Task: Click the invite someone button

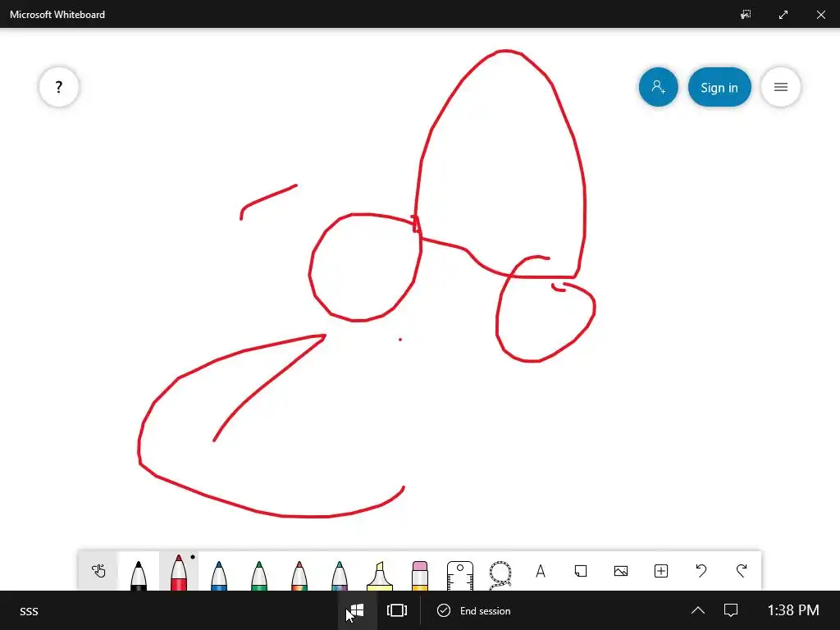Action: pyautogui.click(x=659, y=87)
